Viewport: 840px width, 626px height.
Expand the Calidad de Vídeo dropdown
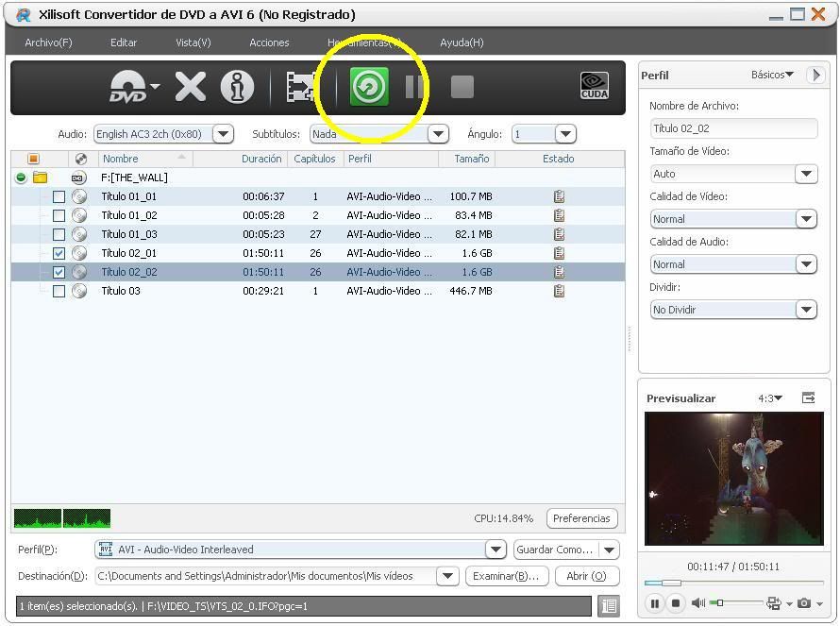pos(805,219)
